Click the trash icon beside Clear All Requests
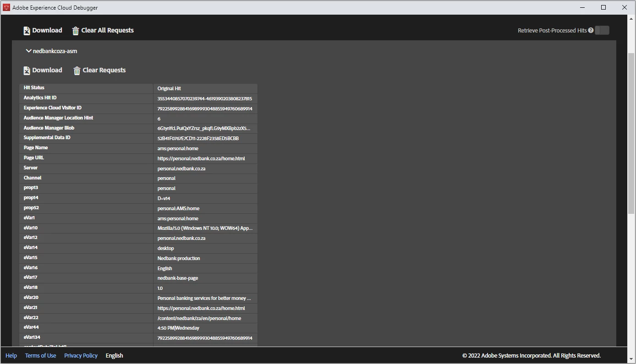This screenshot has width=636, height=364. 76,31
